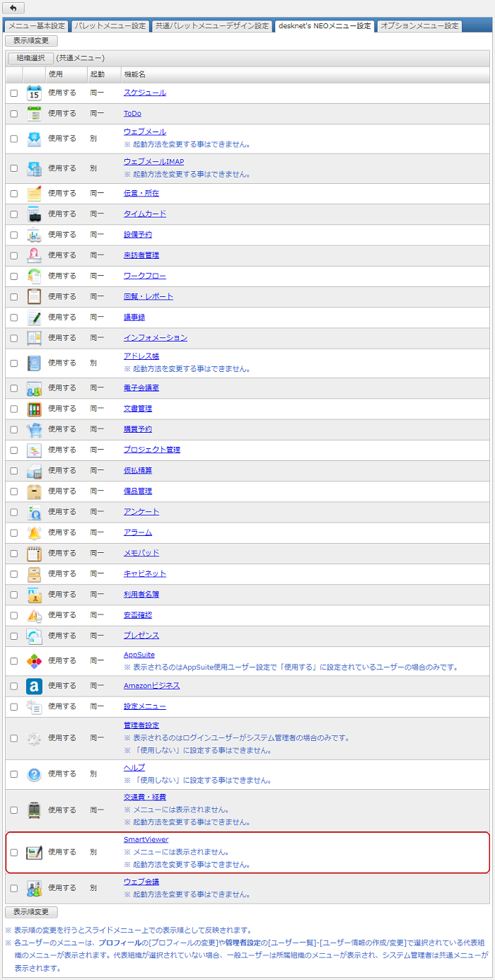Switch to メニュー基本設定 tab

click(x=36, y=26)
